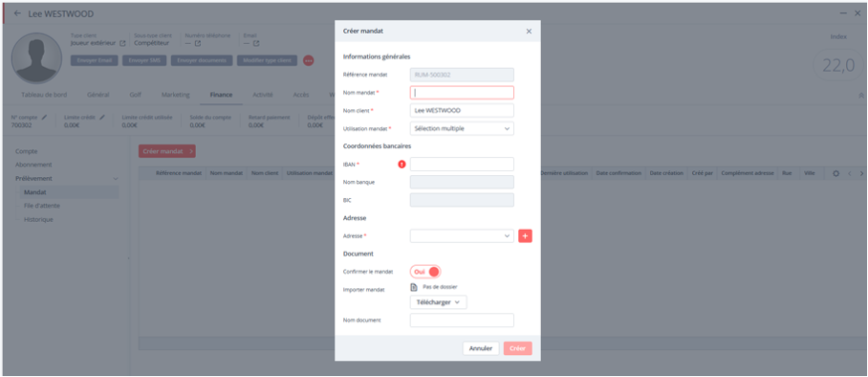Click Créé par column header
868x377 pixels.
[702, 173]
